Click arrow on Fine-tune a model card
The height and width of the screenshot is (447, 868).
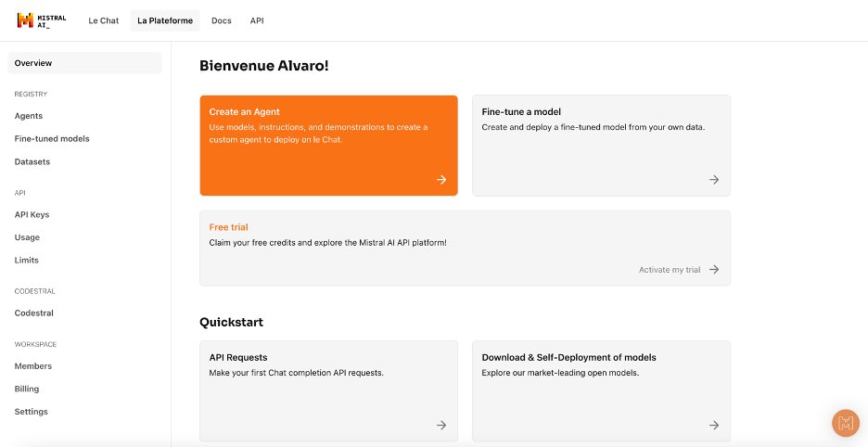click(714, 180)
